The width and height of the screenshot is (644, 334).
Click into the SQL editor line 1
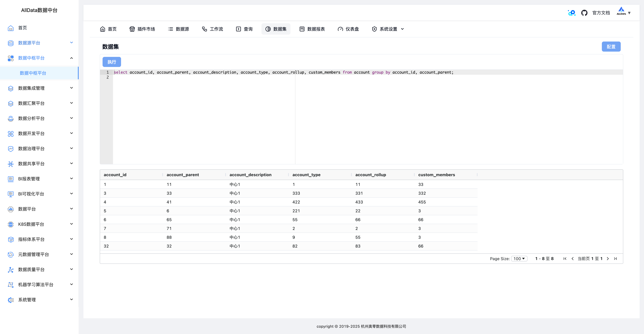368,72
